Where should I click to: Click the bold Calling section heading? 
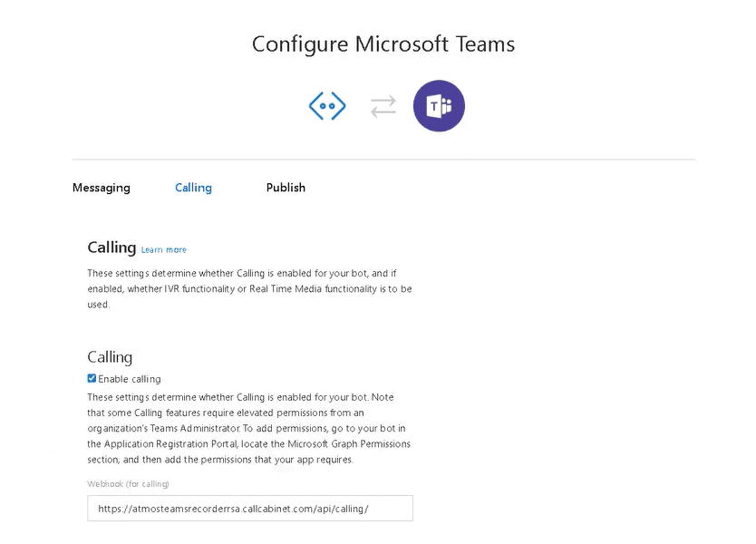(x=111, y=248)
